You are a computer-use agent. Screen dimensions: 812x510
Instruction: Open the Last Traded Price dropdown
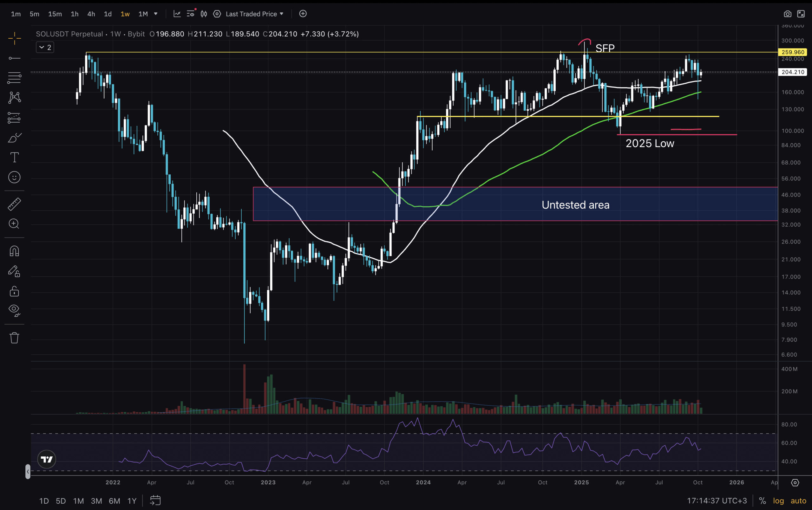click(x=255, y=14)
